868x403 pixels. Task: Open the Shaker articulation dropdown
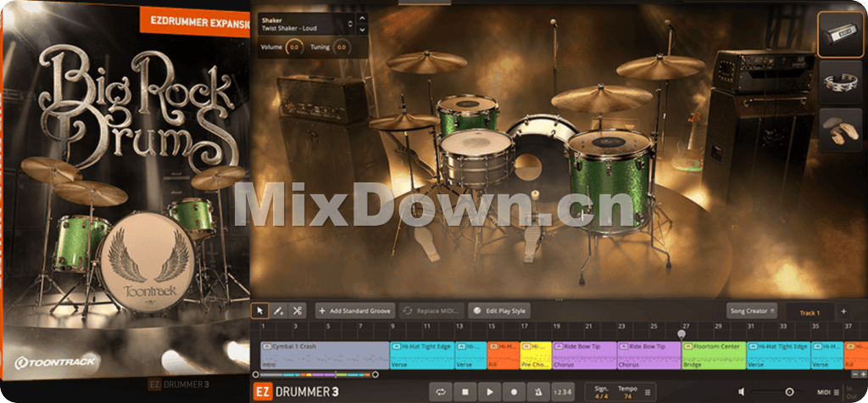[x=307, y=24]
